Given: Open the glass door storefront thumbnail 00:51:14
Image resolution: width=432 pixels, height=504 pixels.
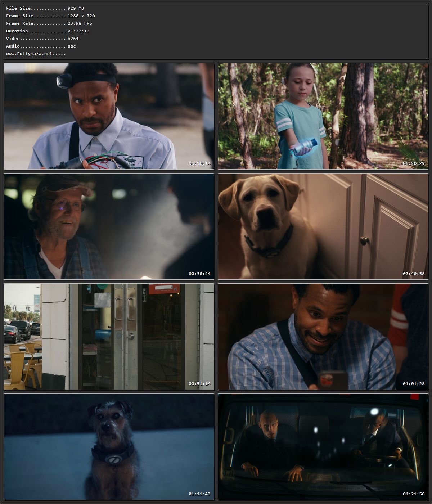Looking at the screenshot, I should click(109, 337).
